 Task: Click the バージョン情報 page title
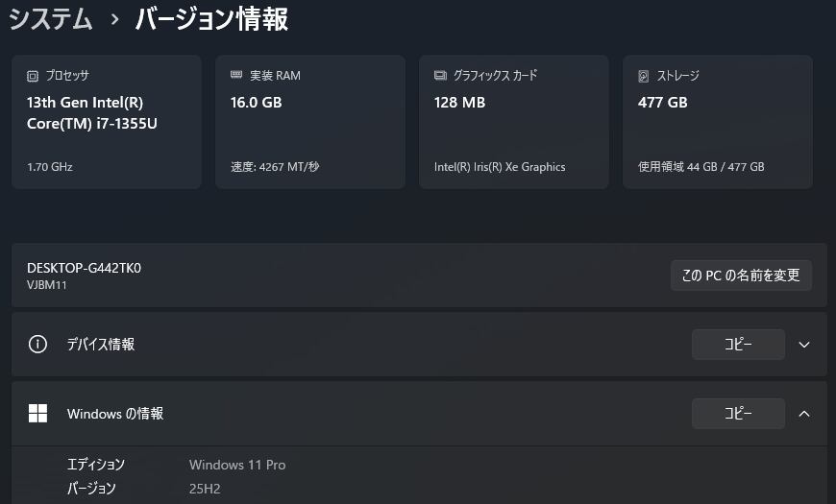pos(211,19)
